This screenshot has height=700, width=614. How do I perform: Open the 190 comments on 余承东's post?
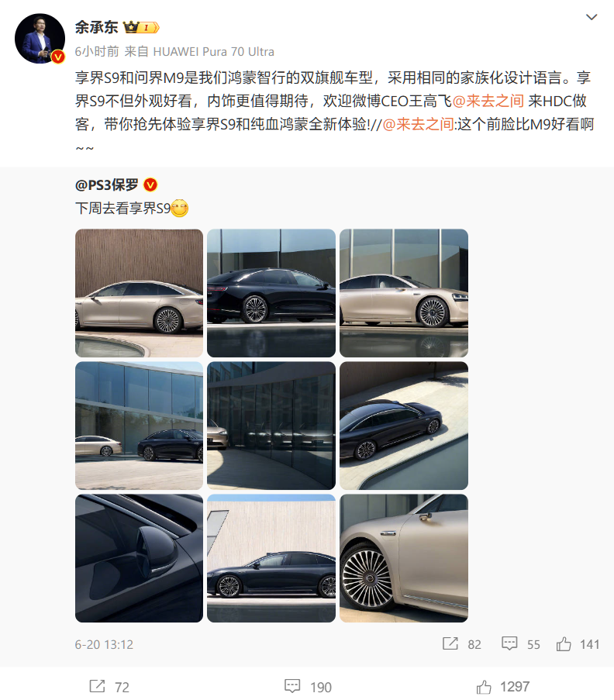(308, 687)
